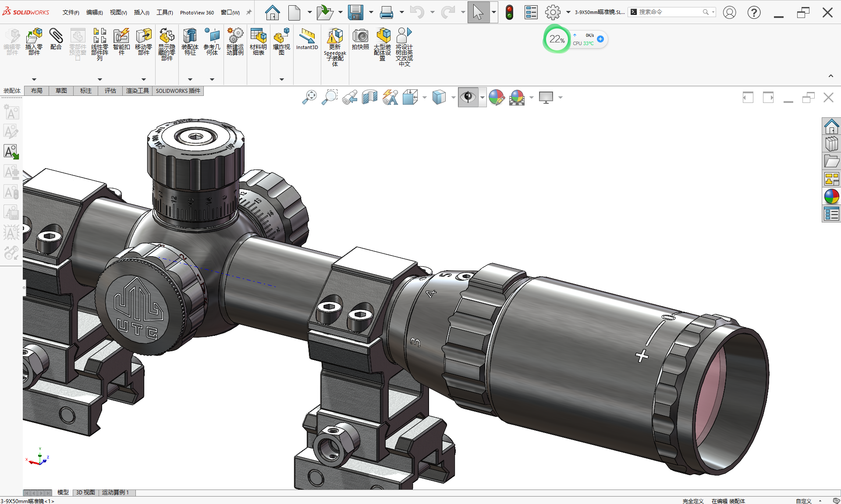The height and width of the screenshot is (504, 841).
Task: Take a snapshot with 拍快照 camera icon
Action: tap(360, 39)
